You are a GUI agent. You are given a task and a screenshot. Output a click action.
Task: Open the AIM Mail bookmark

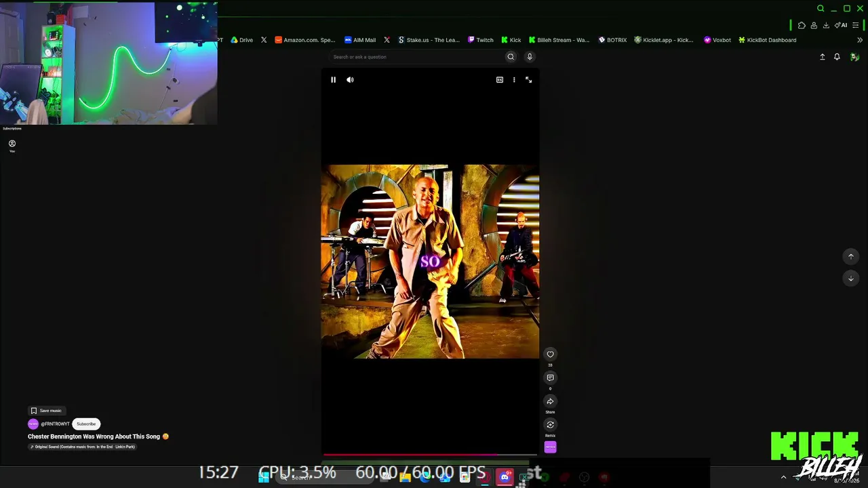pos(360,40)
